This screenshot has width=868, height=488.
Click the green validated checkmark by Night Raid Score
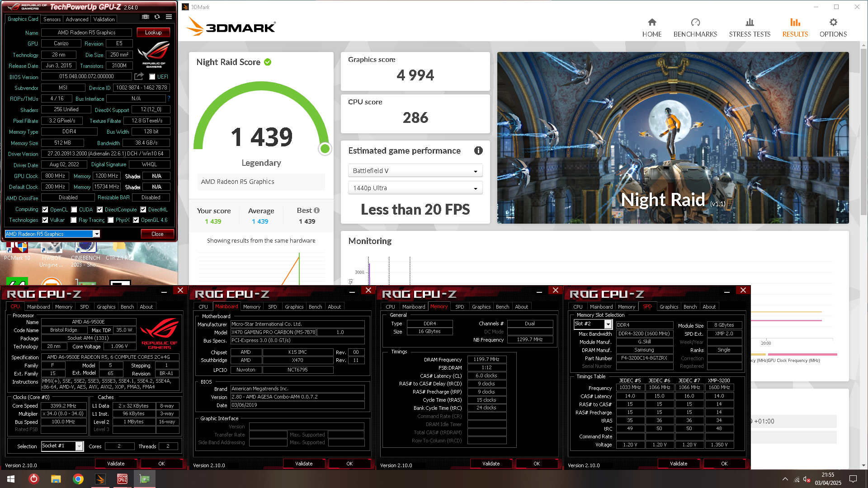pos(268,62)
